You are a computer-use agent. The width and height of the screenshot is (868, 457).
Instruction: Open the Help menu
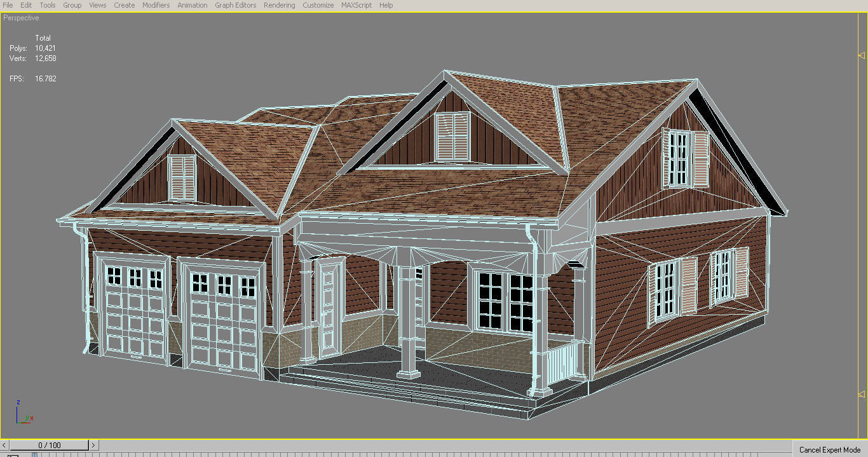pyautogui.click(x=386, y=5)
